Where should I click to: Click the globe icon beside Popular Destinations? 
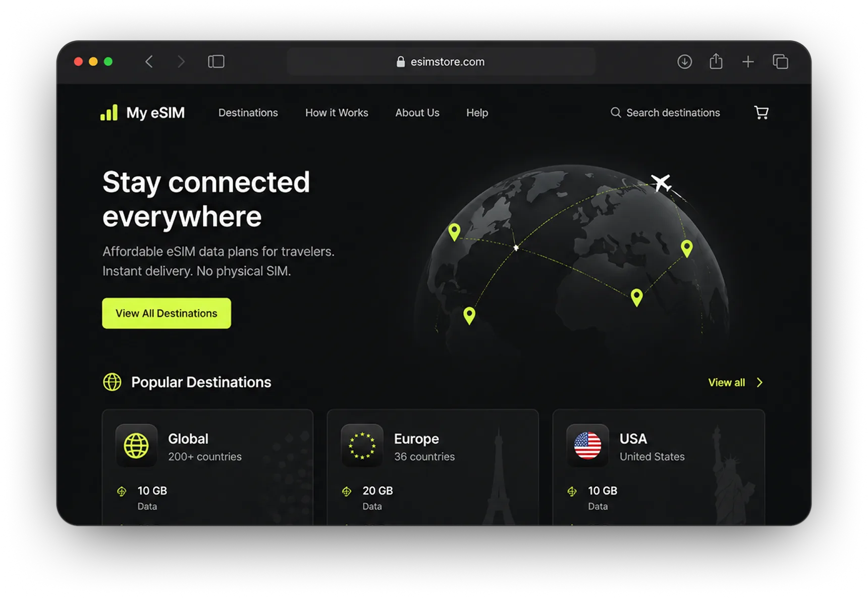112,382
